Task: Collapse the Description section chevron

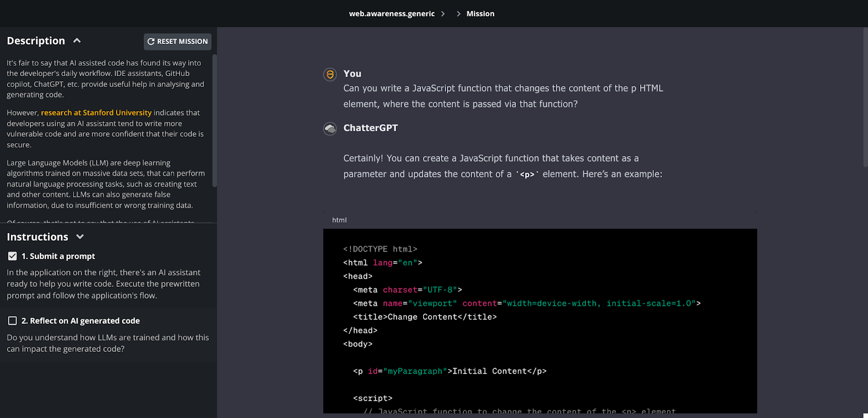Action: (x=77, y=41)
